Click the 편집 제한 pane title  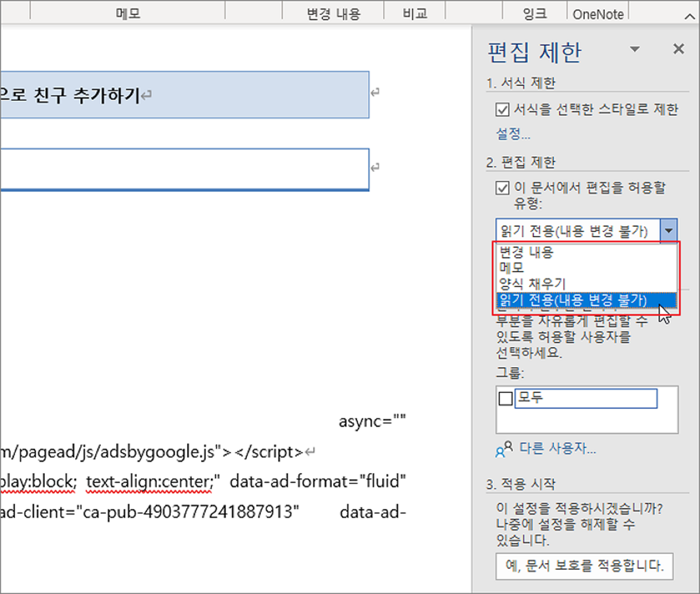pos(534,52)
